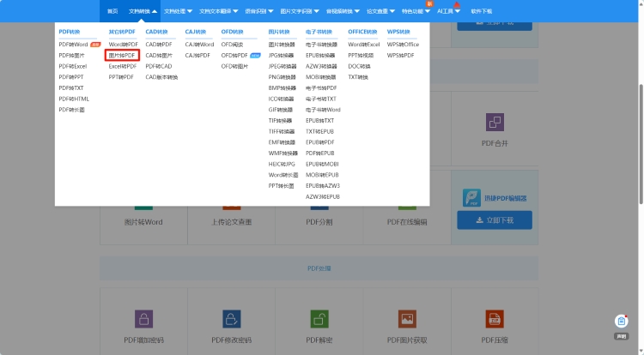
Task: Select the green PDF解密 unlock icon
Action: tap(319, 319)
